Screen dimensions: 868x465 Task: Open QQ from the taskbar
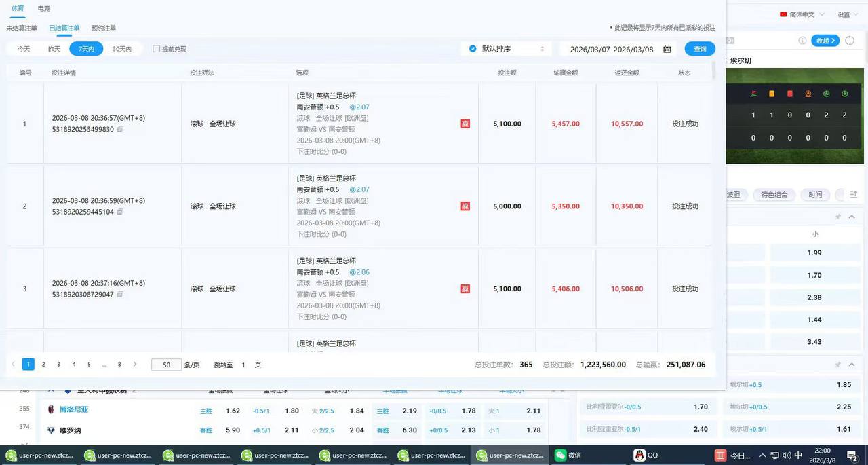click(646, 455)
